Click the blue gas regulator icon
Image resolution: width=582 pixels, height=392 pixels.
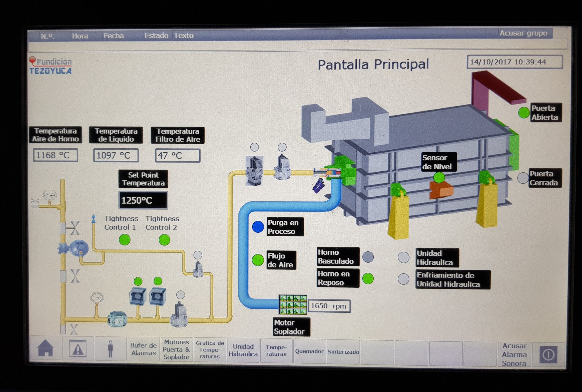coord(75,248)
